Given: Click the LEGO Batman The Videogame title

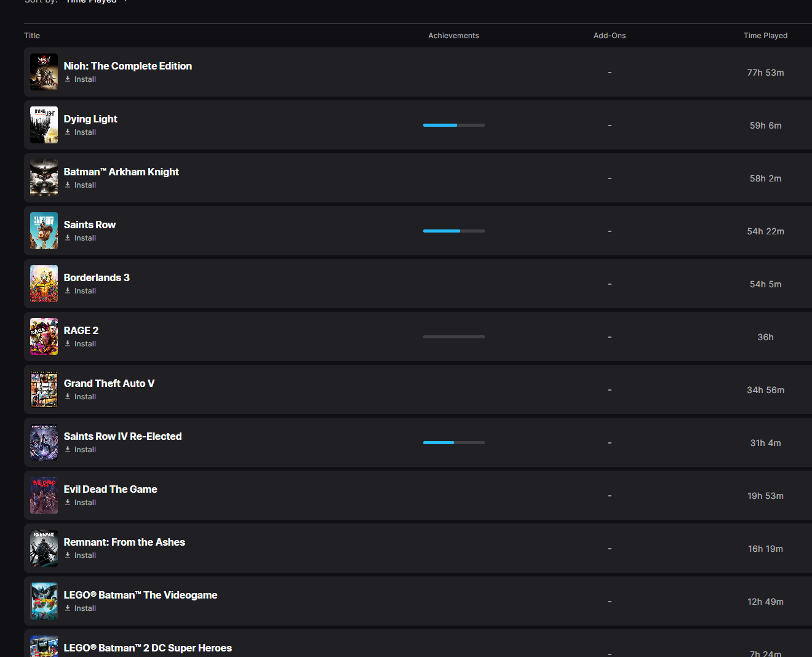Looking at the screenshot, I should point(141,595).
